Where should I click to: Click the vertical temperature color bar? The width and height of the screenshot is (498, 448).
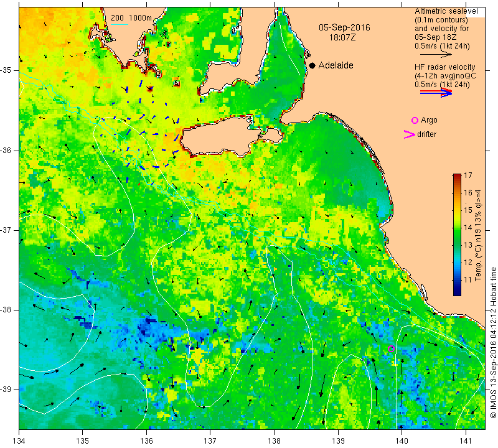[457, 235]
